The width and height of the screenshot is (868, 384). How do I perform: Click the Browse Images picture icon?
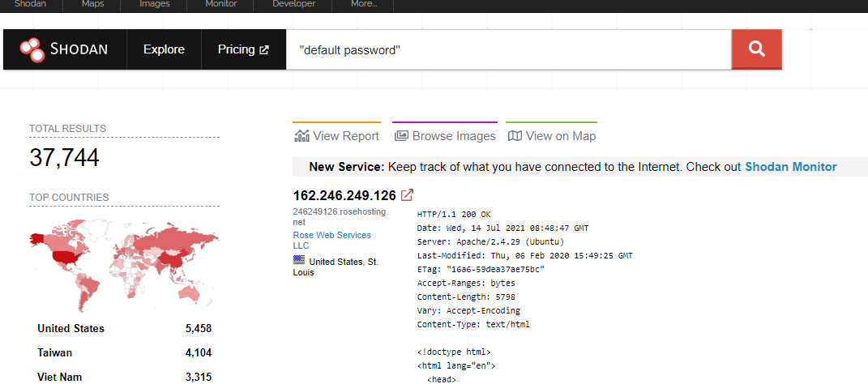(x=401, y=136)
